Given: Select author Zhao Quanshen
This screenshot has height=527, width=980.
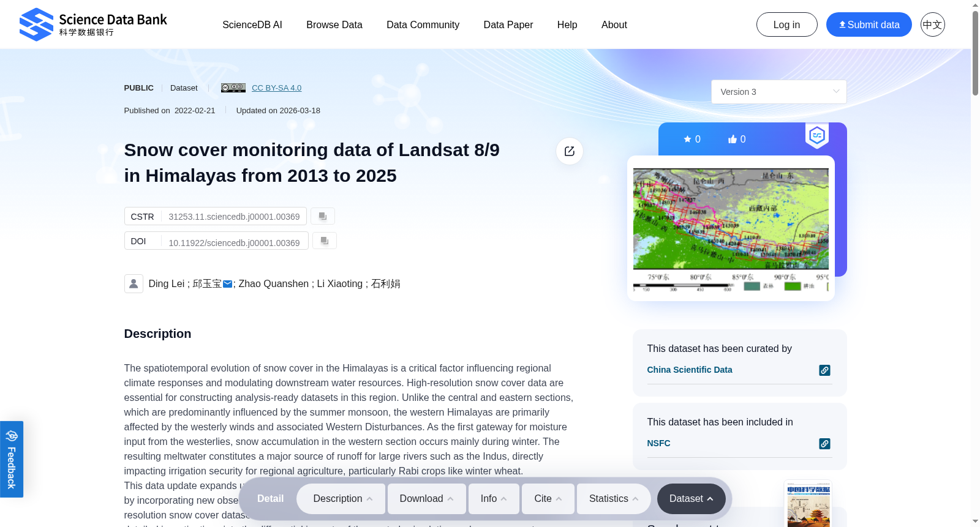Looking at the screenshot, I should (274, 284).
